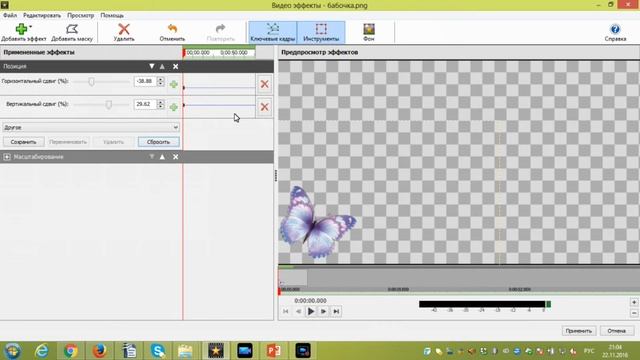This screenshot has height=360, width=640.
Task: Click the Add Effect (Добавить эффект) button
Action: [x=24, y=32]
